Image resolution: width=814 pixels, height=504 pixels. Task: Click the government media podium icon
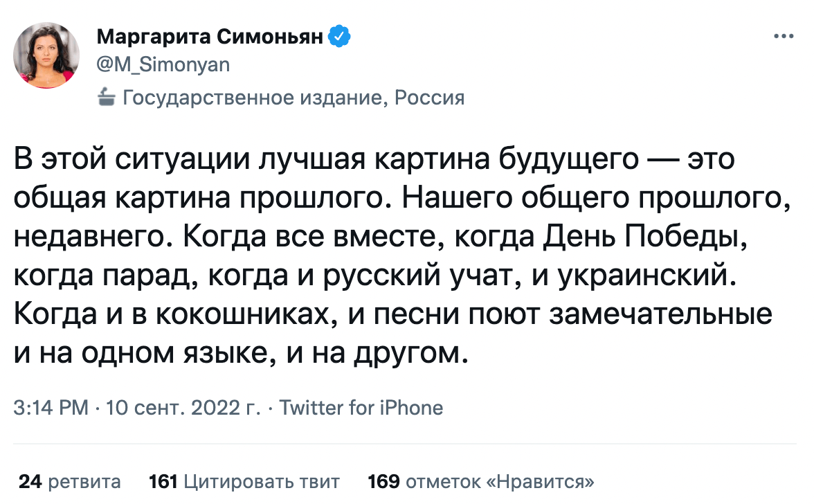107,97
